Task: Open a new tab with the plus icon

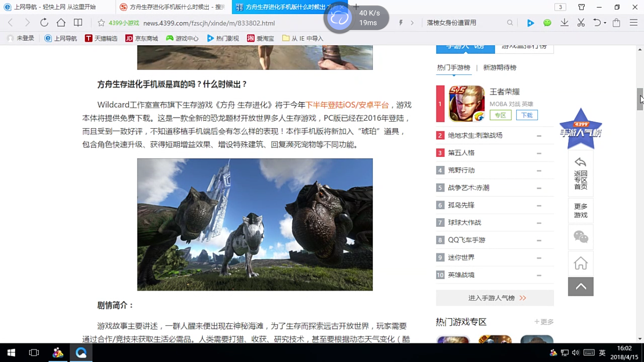Action: (356, 6)
